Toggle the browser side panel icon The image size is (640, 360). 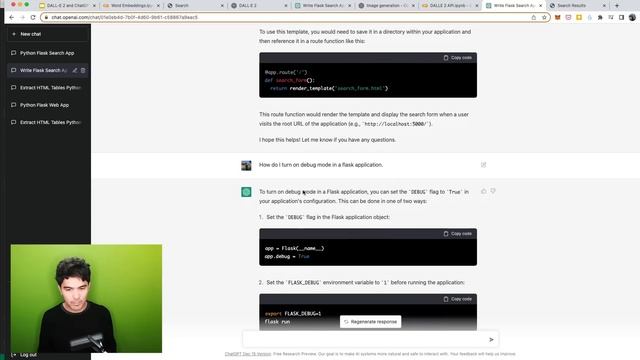621,18
